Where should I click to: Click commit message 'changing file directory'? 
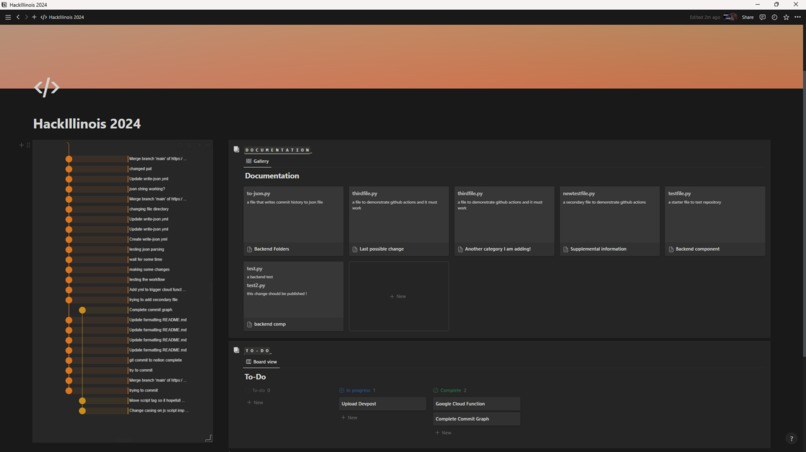pos(149,209)
